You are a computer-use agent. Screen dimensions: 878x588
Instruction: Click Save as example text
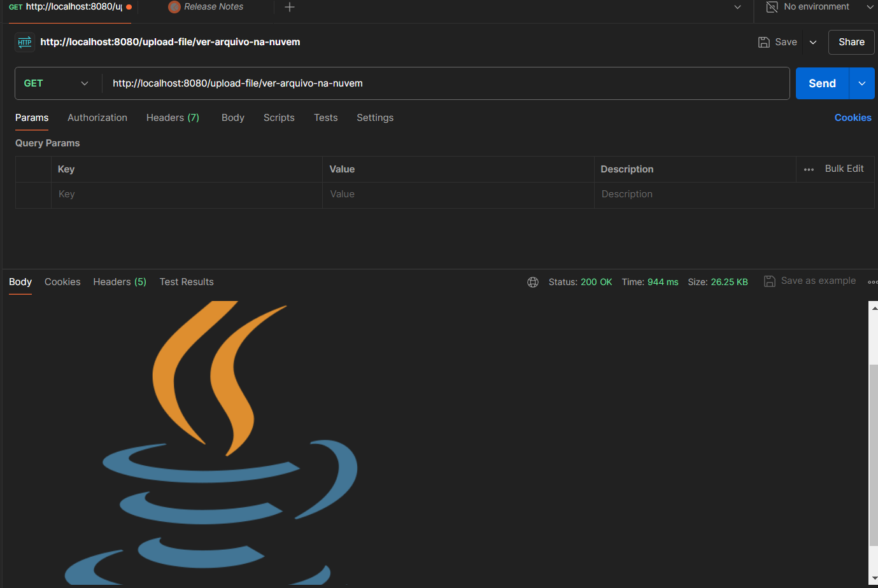818,281
